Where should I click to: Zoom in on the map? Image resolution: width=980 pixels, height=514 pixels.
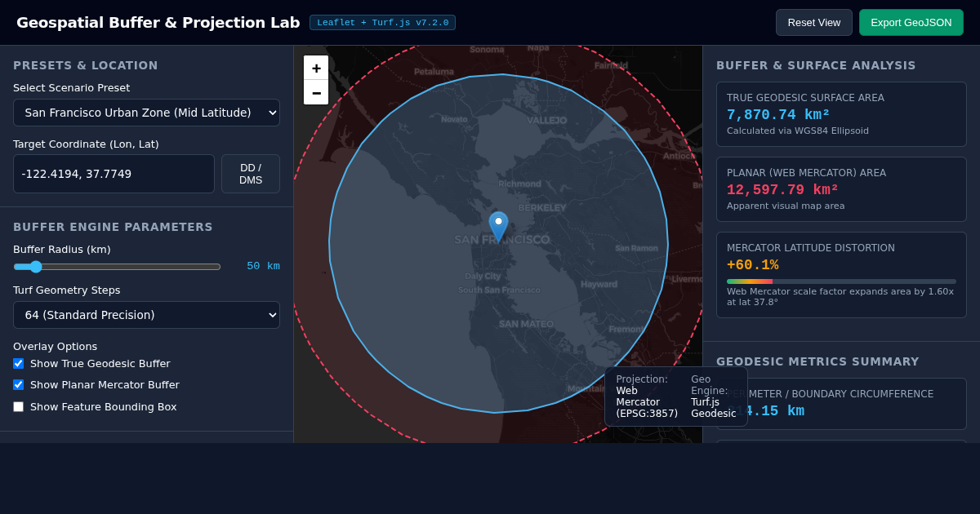click(x=316, y=68)
